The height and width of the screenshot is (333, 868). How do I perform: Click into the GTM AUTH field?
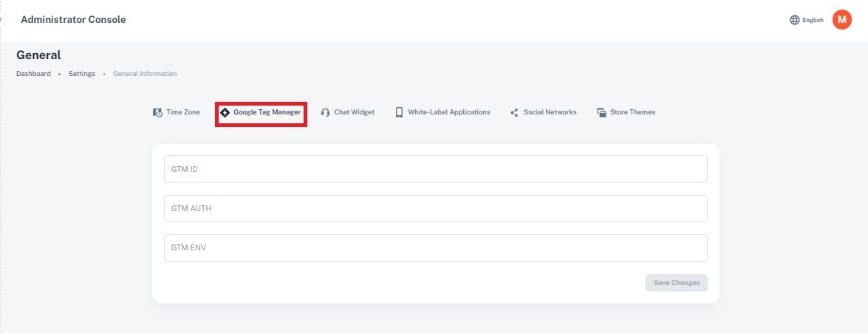[435, 209]
